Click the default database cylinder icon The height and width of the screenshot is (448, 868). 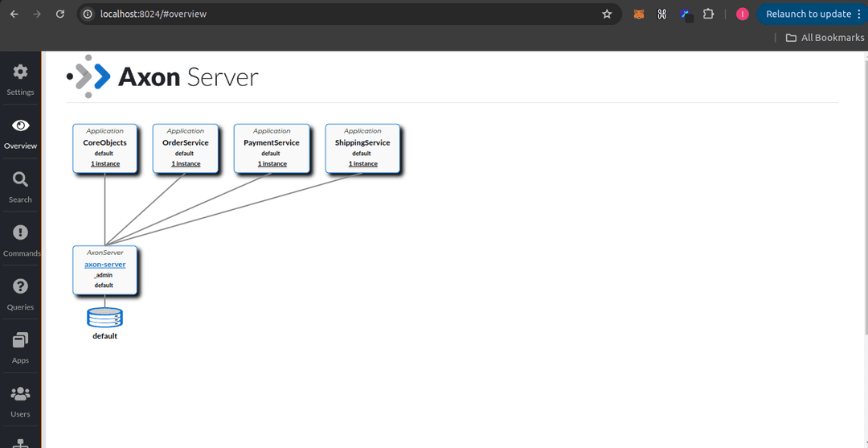104,318
